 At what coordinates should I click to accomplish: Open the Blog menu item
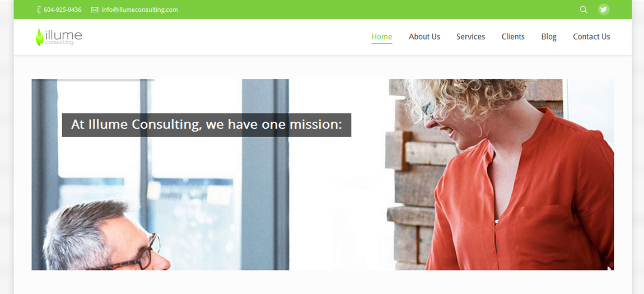(549, 36)
